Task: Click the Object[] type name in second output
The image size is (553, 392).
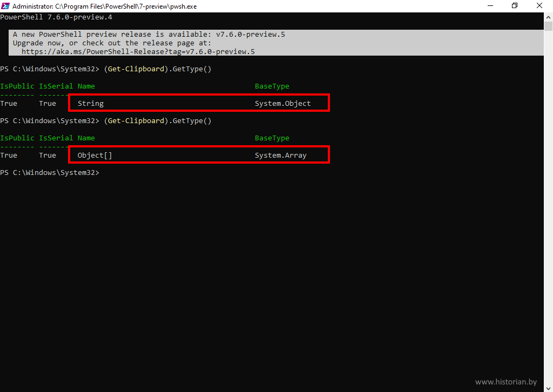Action: pos(95,155)
